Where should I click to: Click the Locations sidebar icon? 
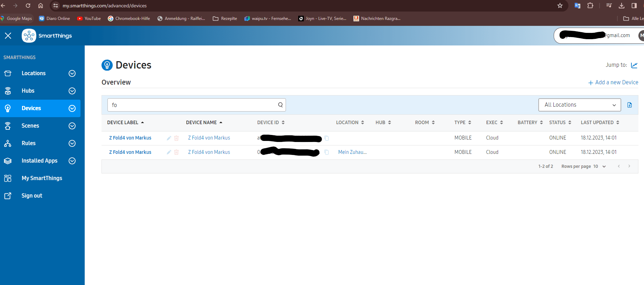8,73
